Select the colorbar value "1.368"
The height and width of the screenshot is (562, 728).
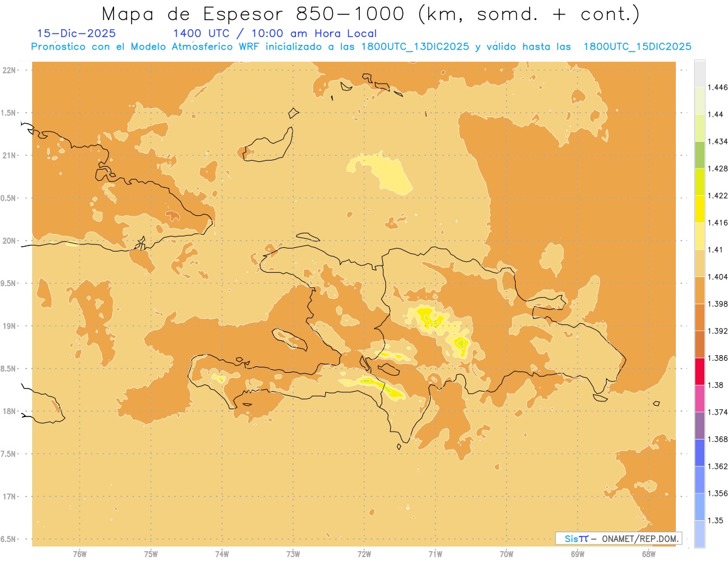718,439
